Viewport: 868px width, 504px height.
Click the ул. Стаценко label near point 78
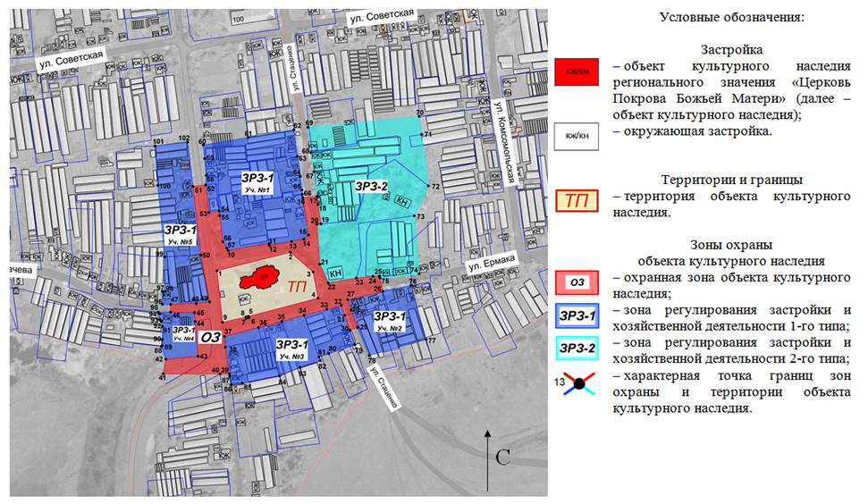tap(383, 387)
